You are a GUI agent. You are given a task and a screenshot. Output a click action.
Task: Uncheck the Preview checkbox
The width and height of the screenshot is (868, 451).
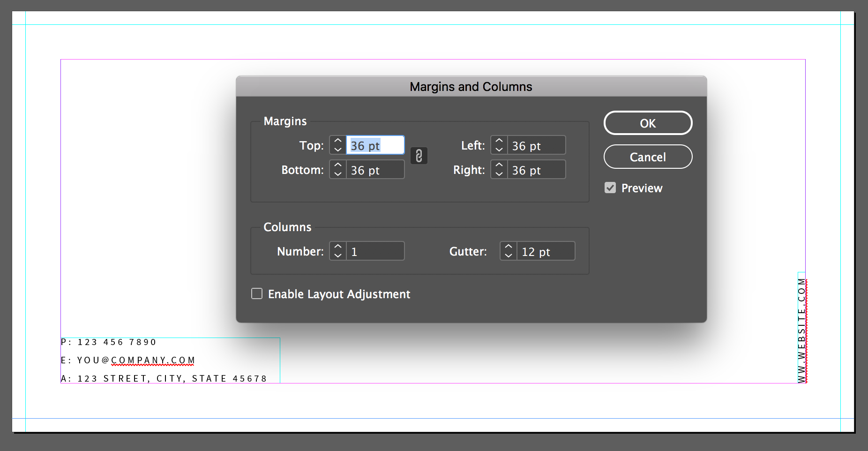point(610,188)
